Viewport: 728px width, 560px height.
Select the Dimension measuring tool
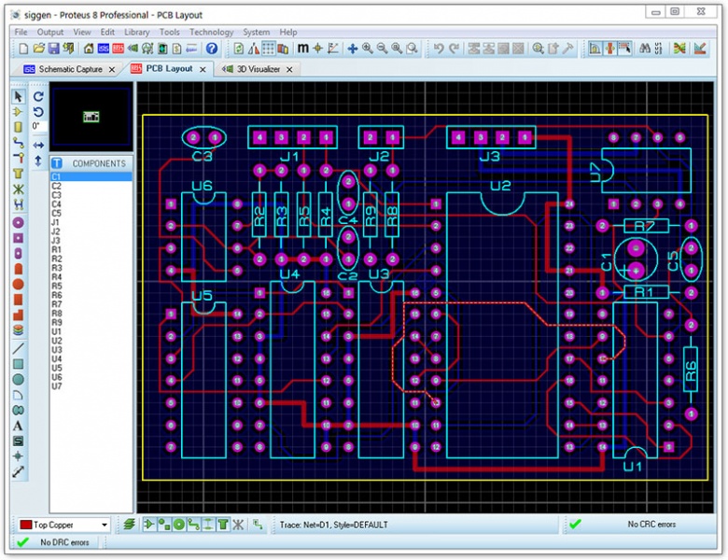coord(18,471)
